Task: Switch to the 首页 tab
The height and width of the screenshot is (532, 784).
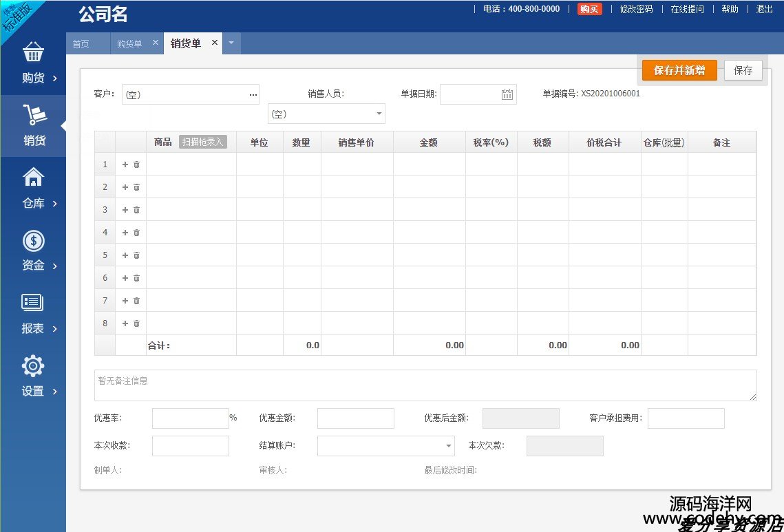Action: [x=81, y=44]
